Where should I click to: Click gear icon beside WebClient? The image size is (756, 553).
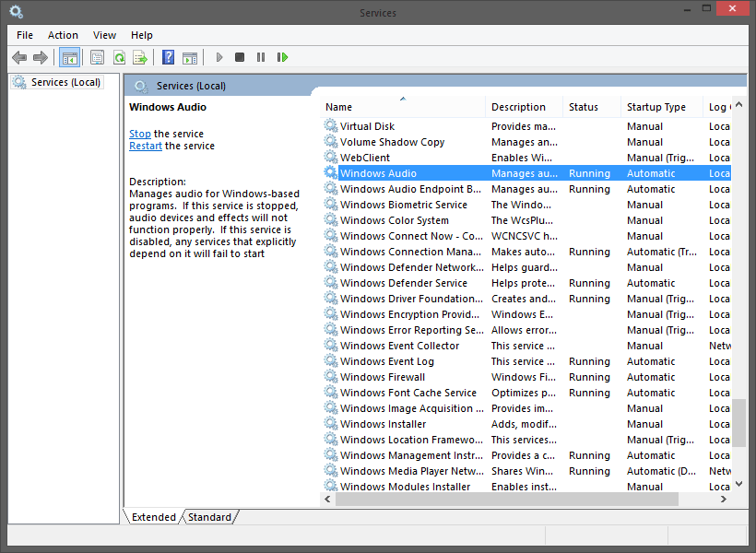330,158
